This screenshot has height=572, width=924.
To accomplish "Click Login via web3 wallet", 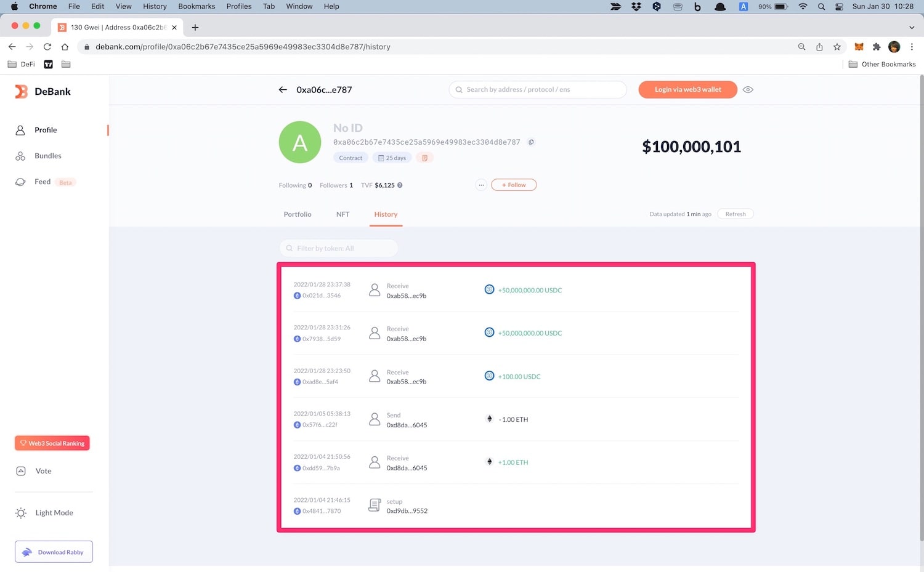I will click(687, 90).
